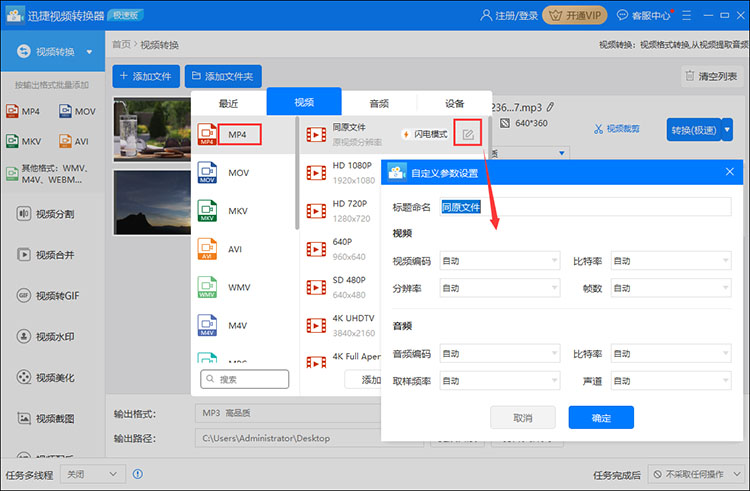Switch to 音频 audio tab

379,103
